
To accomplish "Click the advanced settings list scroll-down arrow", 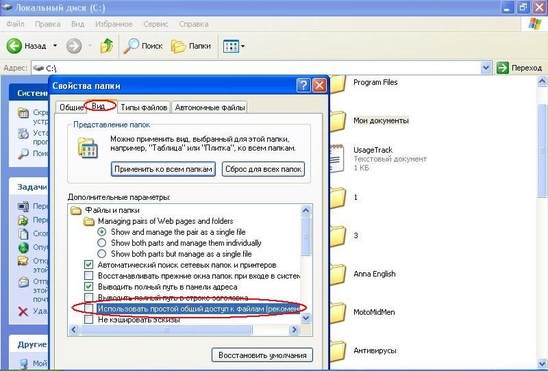I will click(x=305, y=318).
